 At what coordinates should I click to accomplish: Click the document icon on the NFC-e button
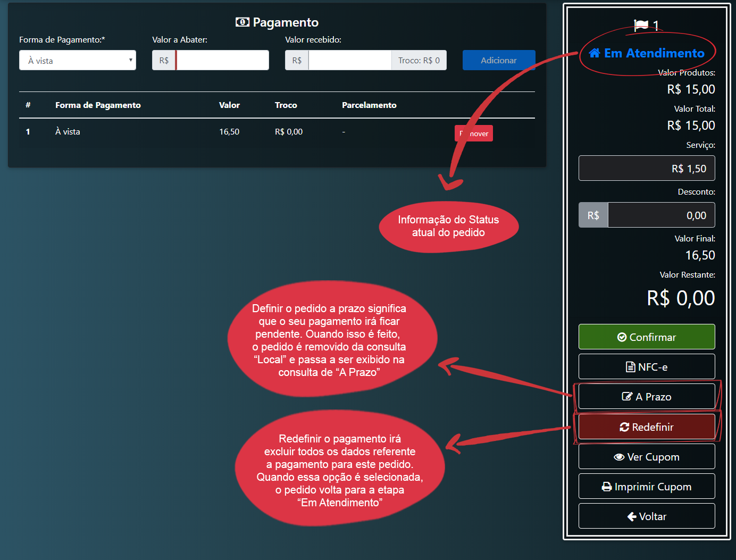(x=630, y=367)
